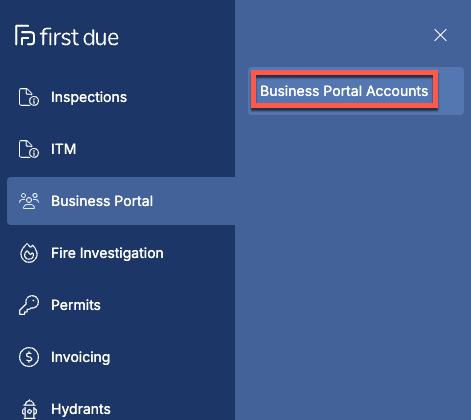Viewport: 471px width, 420px height.
Task: Open the Hydrants module label
Action: [81, 409]
